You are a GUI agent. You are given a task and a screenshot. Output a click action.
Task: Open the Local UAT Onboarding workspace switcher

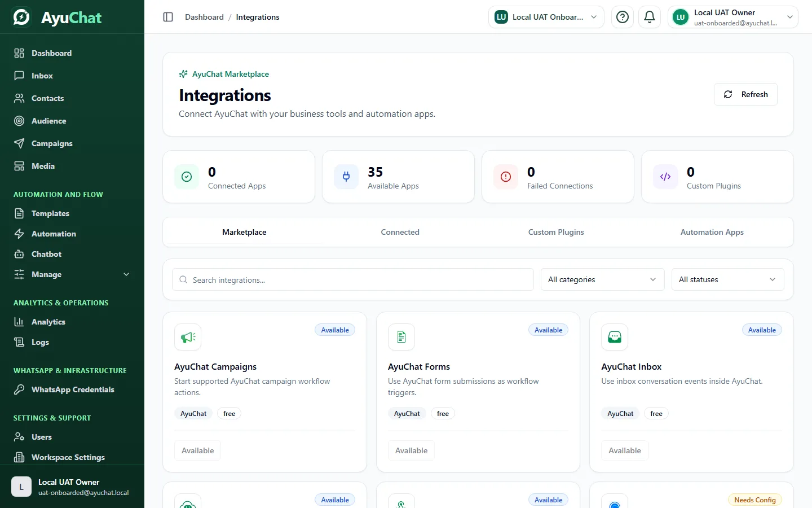(x=546, y=17)
